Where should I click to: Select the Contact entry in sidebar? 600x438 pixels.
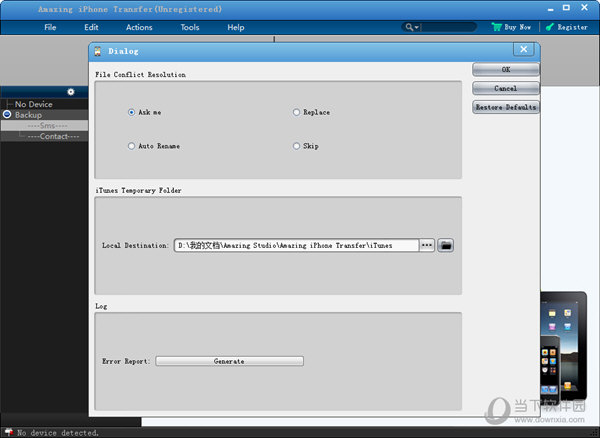click(53, 136)
